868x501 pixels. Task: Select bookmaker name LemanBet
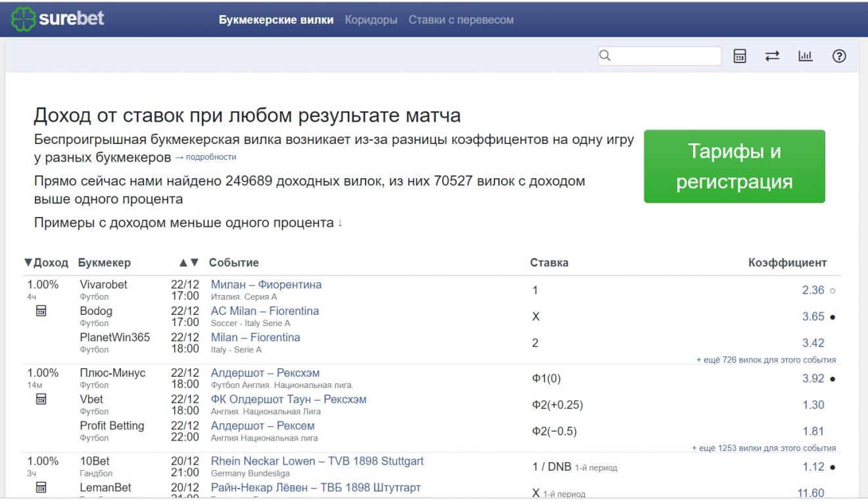point(105,487)
